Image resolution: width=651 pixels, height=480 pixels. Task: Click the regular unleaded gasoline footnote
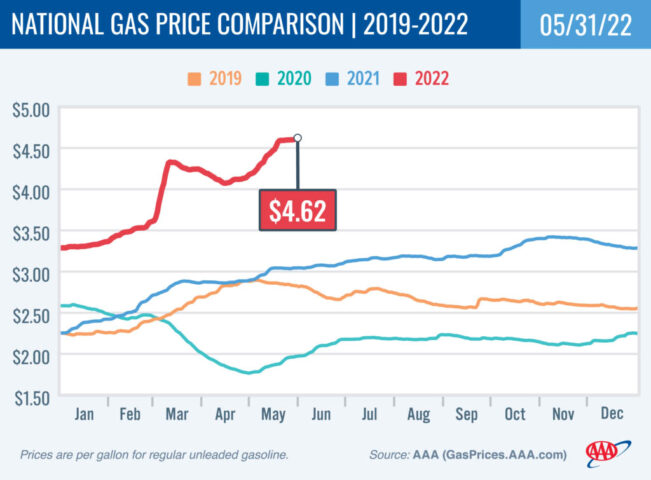(x=154, y=455)
